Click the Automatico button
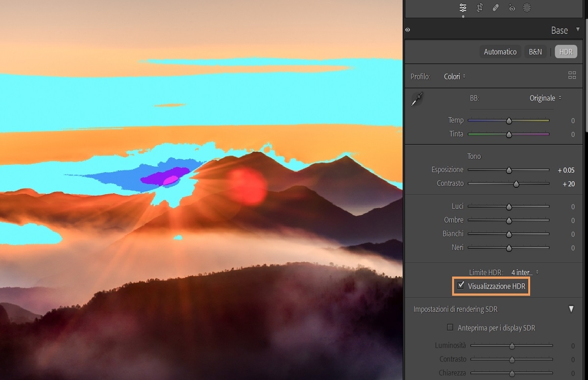588x380 pixels. tap(500, 51)
